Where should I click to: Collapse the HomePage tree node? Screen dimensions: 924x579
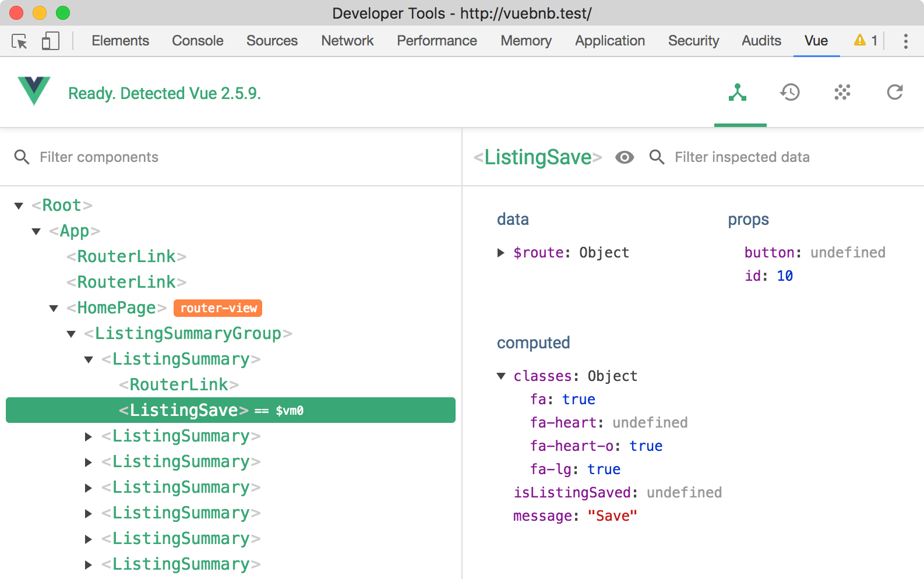(54, 308)
